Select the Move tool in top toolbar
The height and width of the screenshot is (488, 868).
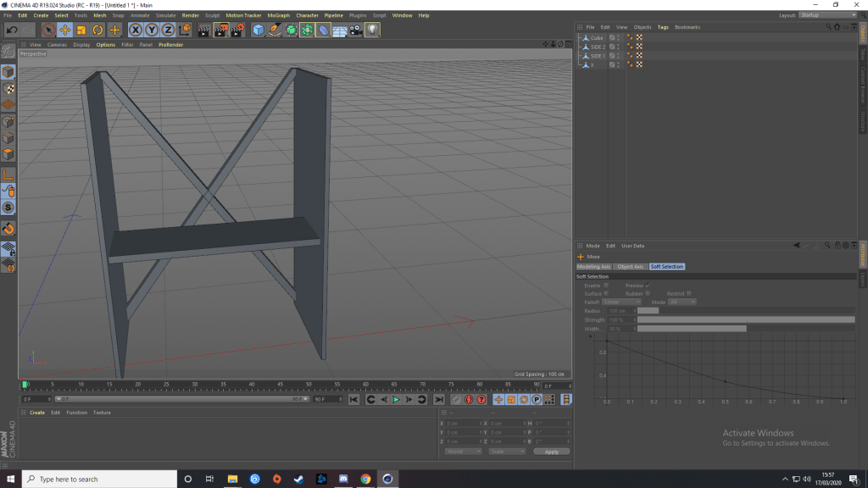pos(64,30)
